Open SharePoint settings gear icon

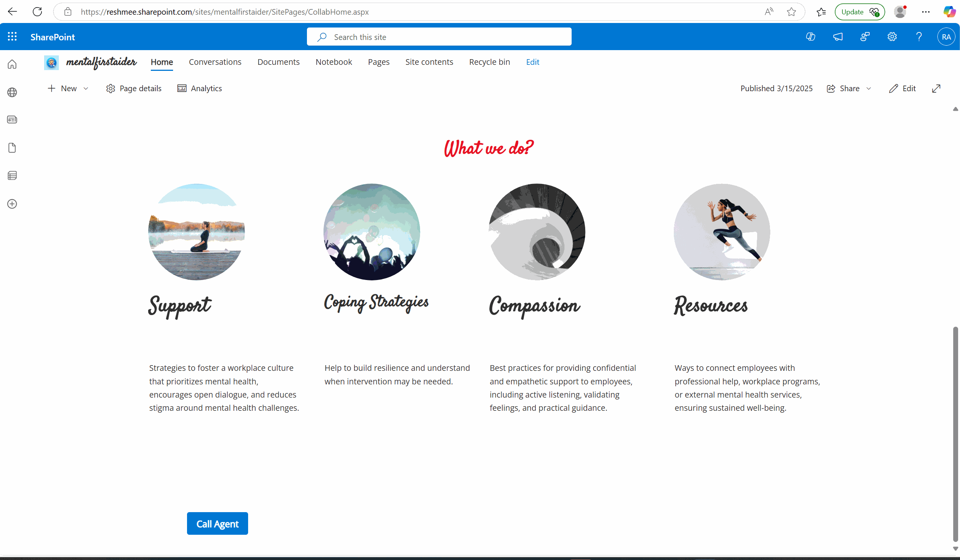[892, 37]
